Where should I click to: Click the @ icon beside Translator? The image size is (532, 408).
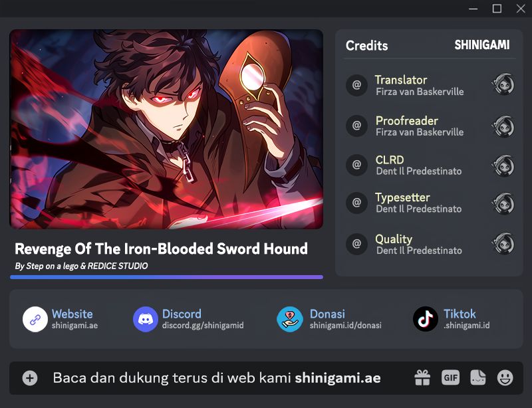click(356, 85)
